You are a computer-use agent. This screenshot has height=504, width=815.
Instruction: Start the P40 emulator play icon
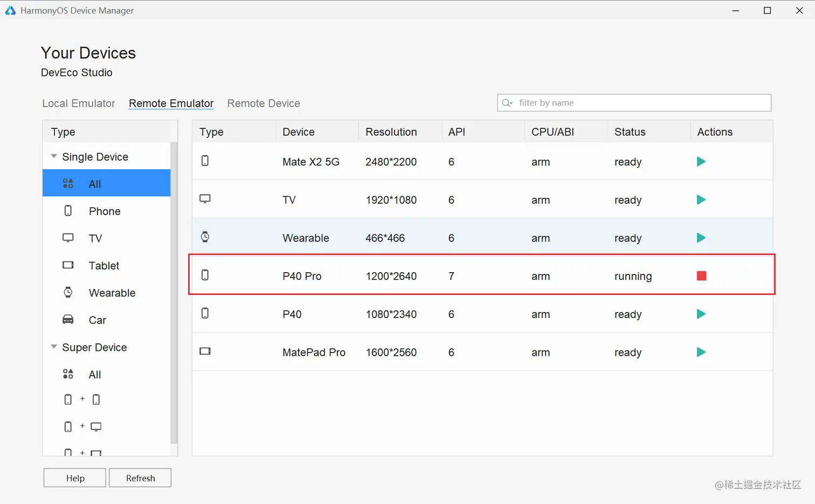pyautogui.click(x=701, y=314)
